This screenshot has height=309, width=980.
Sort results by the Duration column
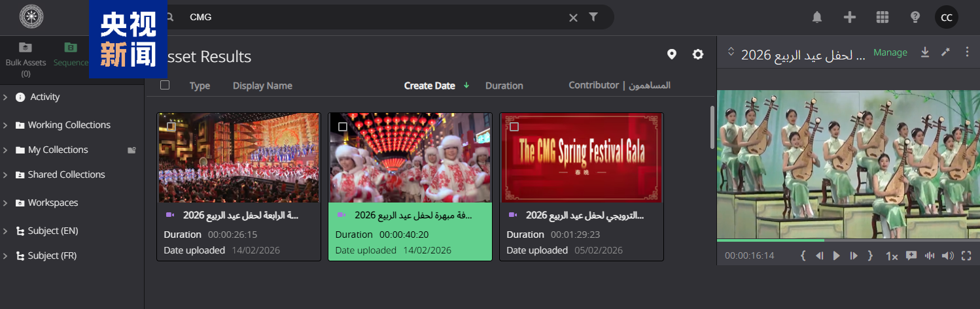pos(504,86)
